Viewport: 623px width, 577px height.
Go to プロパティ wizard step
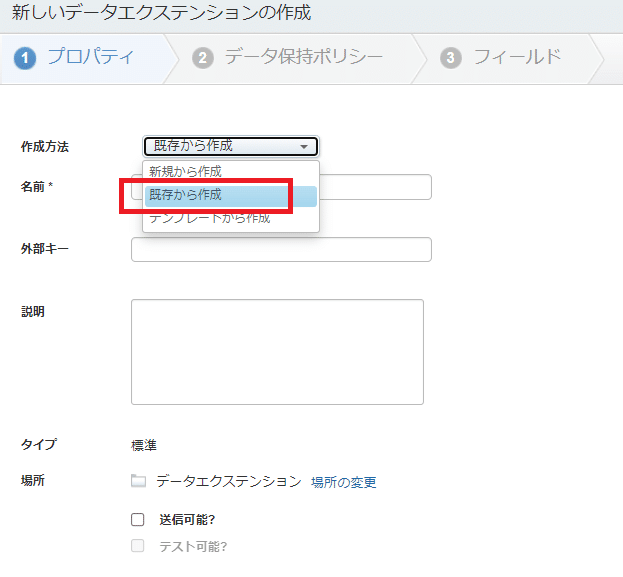(x=91, y=57)
